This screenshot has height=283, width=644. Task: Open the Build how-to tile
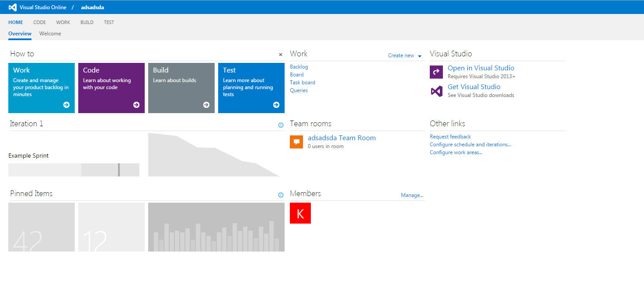click(181, 88)
